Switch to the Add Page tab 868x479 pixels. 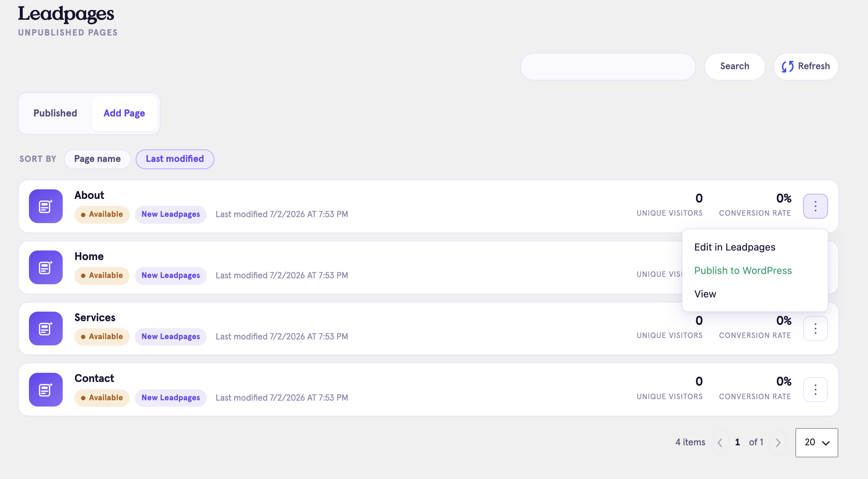point(124,113)
